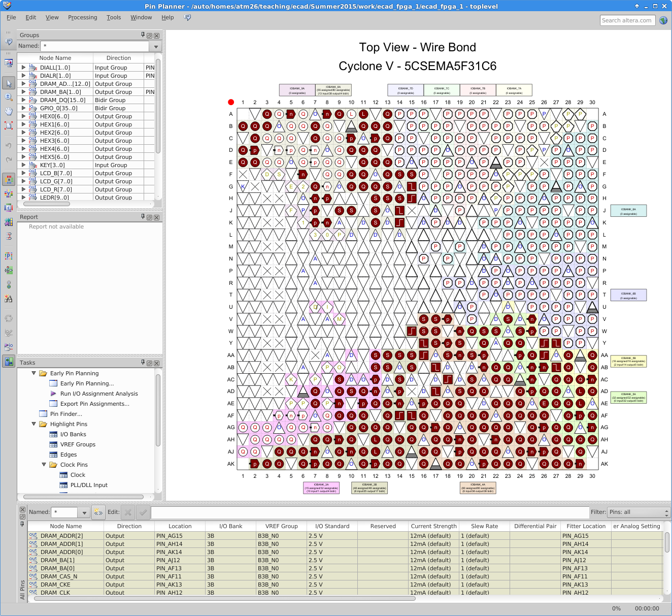Click the speech bubble icon in menu bar
The height and width of the screenshot is (616, 672).
coord(187,17)
